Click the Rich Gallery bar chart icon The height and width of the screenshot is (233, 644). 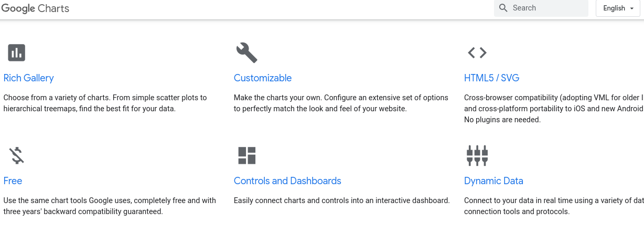16,52
